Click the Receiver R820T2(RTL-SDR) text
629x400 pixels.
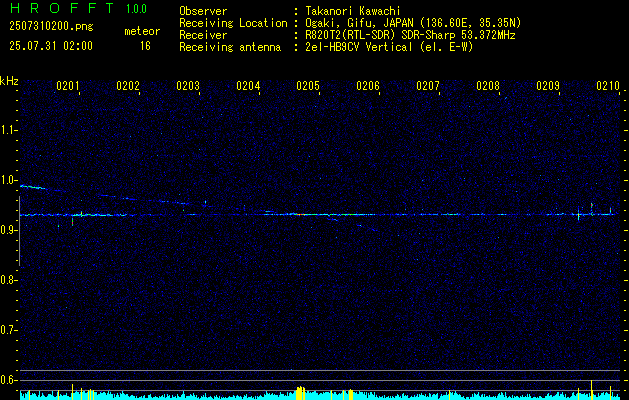(410, 35)
